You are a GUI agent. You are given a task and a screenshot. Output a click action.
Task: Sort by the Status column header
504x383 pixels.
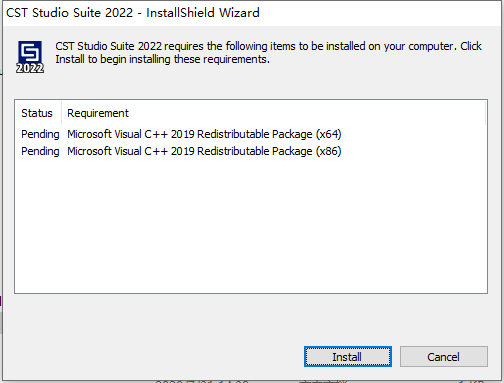37,113
